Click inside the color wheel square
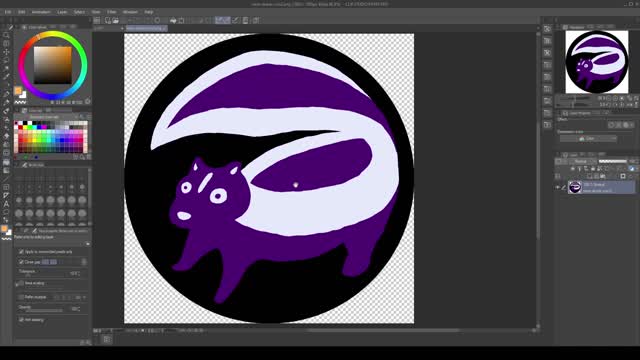Viewport: 640px width, 360px height. [53, 65]
